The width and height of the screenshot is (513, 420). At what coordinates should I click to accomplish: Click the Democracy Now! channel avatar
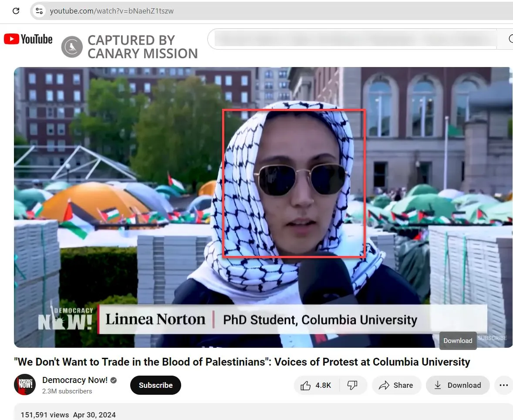point(25,385)
